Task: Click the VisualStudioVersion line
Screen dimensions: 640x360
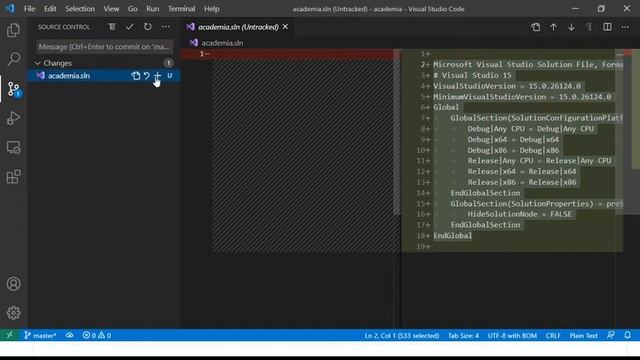Action: click(x=507, y=86)
